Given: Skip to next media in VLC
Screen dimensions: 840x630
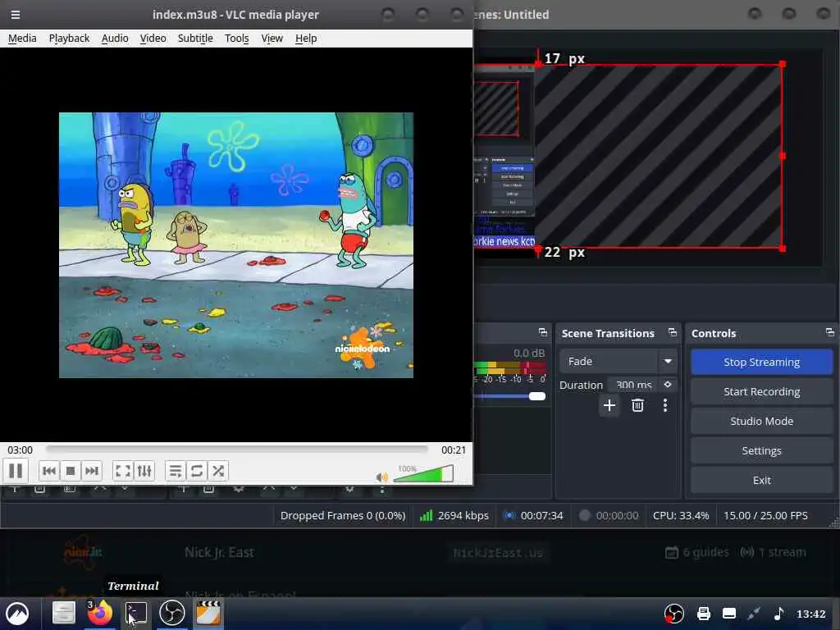Looking at the screenshot, I should 92,471.
